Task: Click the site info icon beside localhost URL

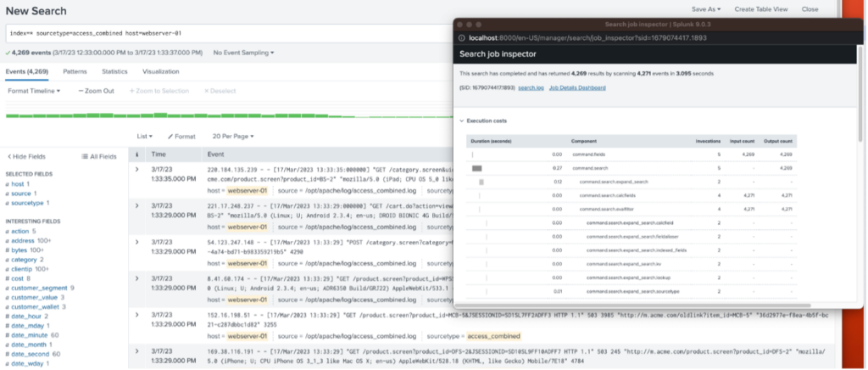Action: click(x=463, y=37)
